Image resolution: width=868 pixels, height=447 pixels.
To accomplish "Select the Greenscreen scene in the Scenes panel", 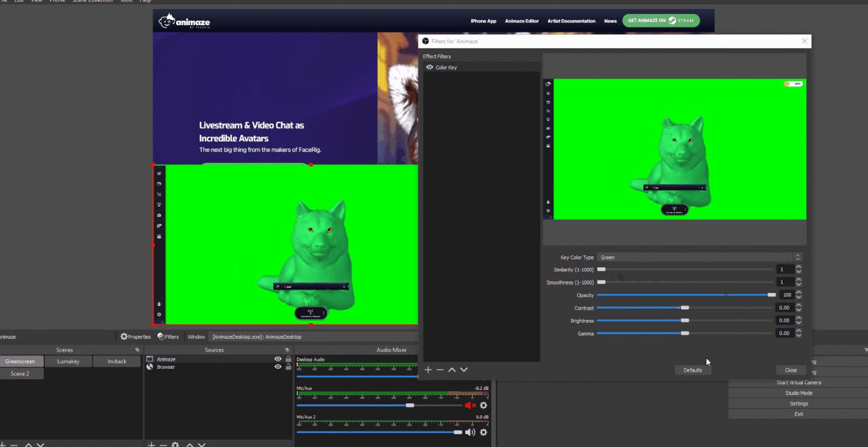I will (21, 361).
